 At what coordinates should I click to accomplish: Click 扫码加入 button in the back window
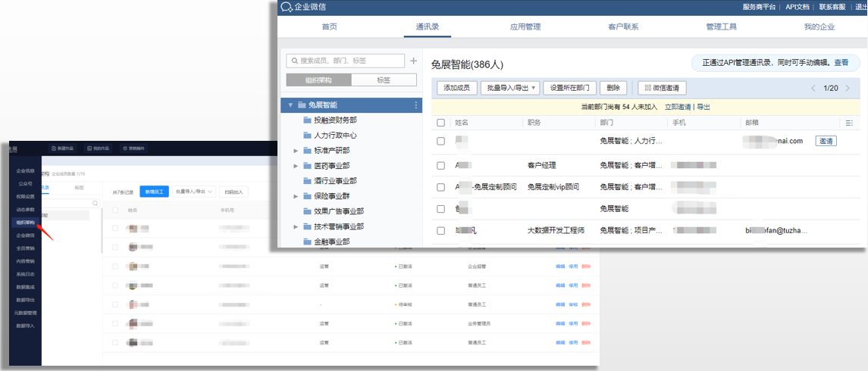[x=234, y=192]
